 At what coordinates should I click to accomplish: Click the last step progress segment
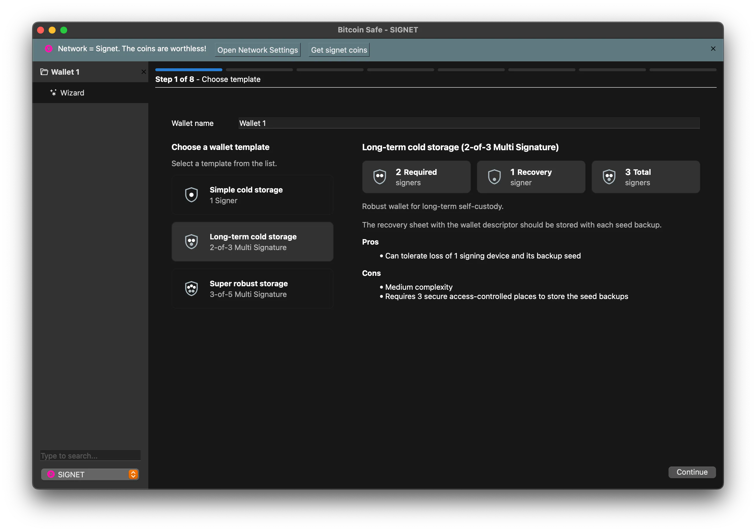click(683, 70)
